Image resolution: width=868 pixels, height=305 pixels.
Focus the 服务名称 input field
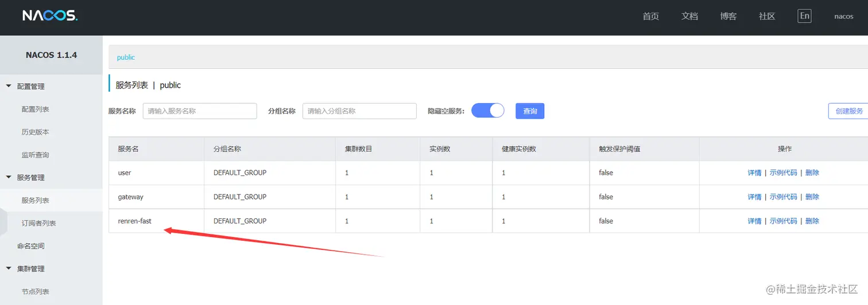(x=200, y=111)
